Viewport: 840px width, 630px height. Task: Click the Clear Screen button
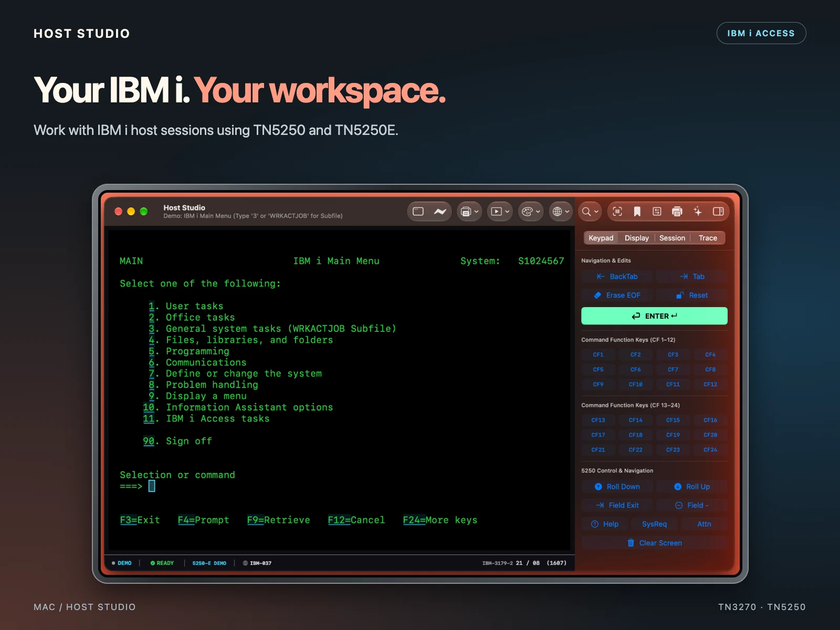click(654, 543)
